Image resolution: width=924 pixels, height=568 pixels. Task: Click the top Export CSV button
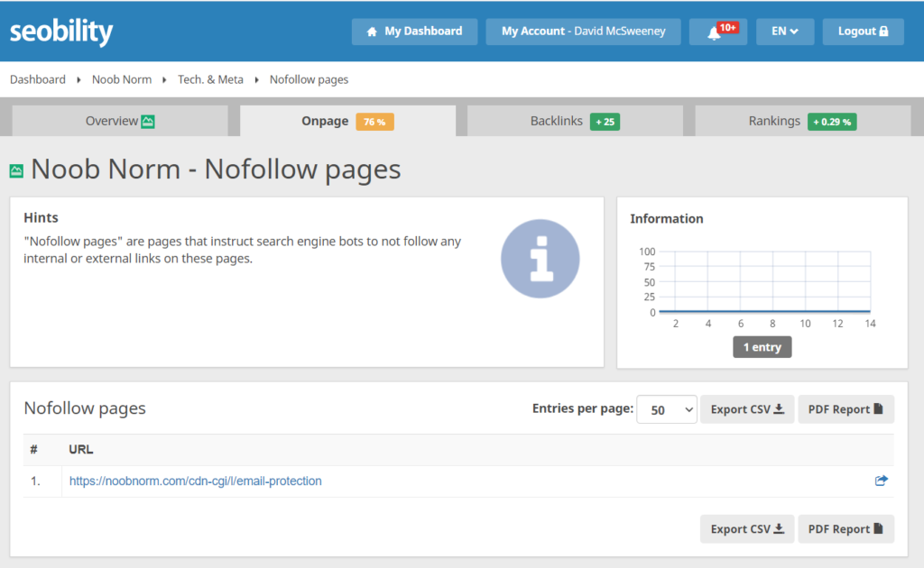(746, 409)
